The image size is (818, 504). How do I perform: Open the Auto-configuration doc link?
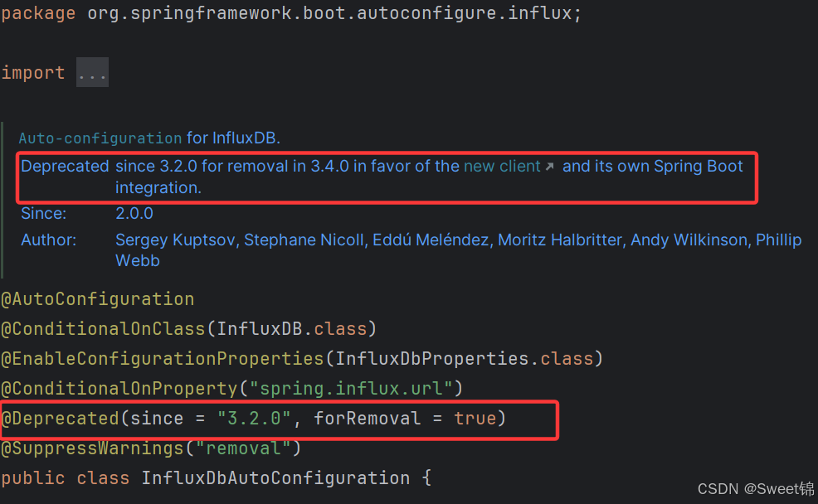(x=100, y=138)
